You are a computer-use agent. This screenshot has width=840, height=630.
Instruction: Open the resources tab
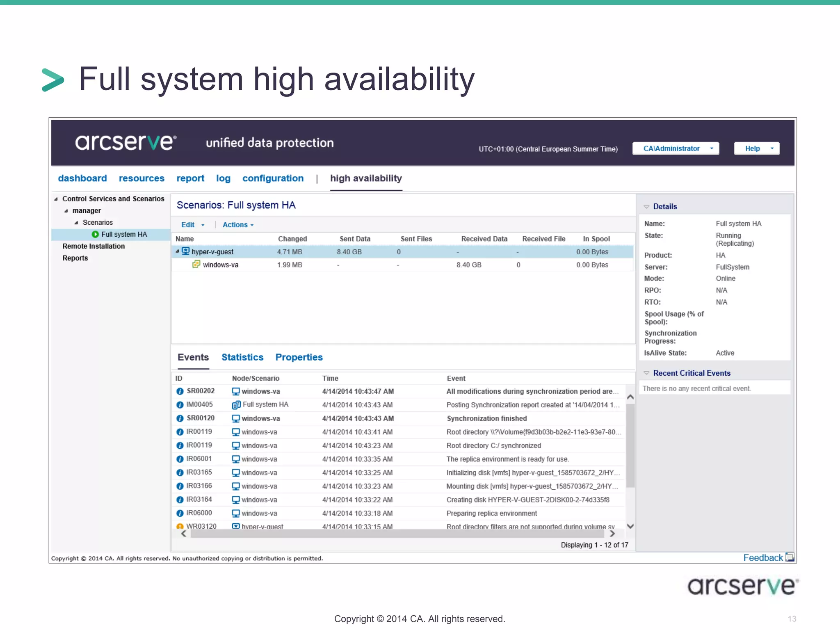[142, 178]
